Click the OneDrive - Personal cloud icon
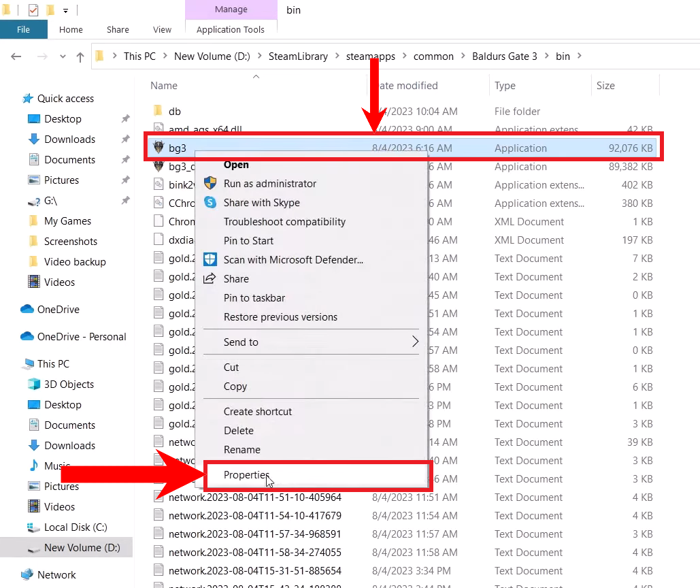Viewport: 700px width, 588px height. [27, 336]
